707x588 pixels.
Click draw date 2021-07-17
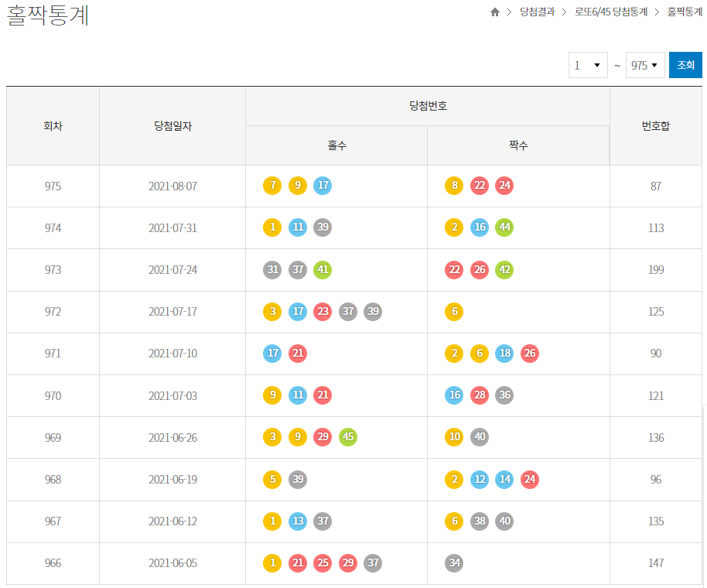[x=172, y=312]
